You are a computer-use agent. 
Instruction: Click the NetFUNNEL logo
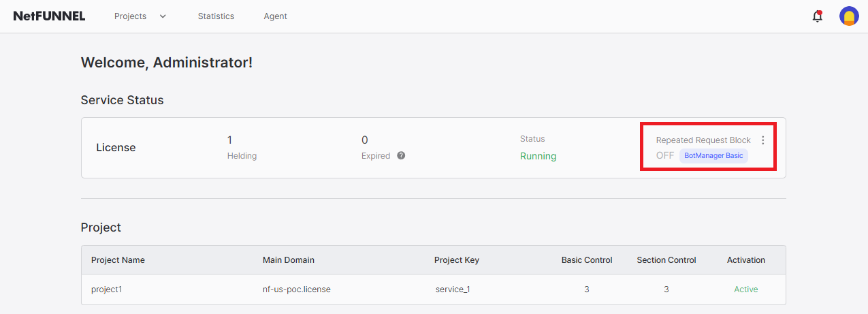click(x=49, y=16)
